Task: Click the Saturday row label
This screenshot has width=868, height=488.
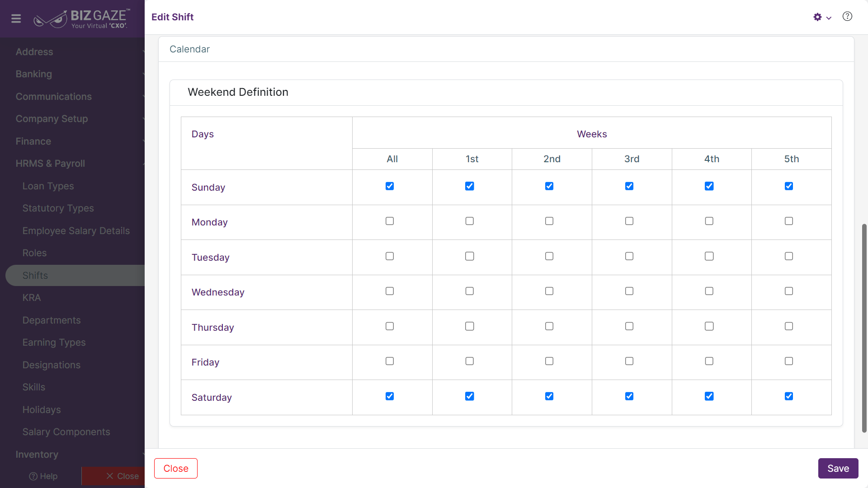Action: coord(212,398)
